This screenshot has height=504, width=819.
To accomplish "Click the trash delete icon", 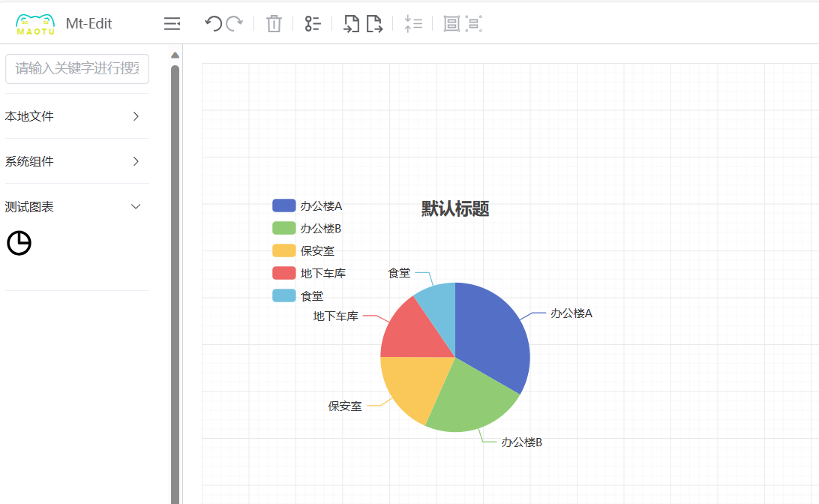I will point(274,24).
